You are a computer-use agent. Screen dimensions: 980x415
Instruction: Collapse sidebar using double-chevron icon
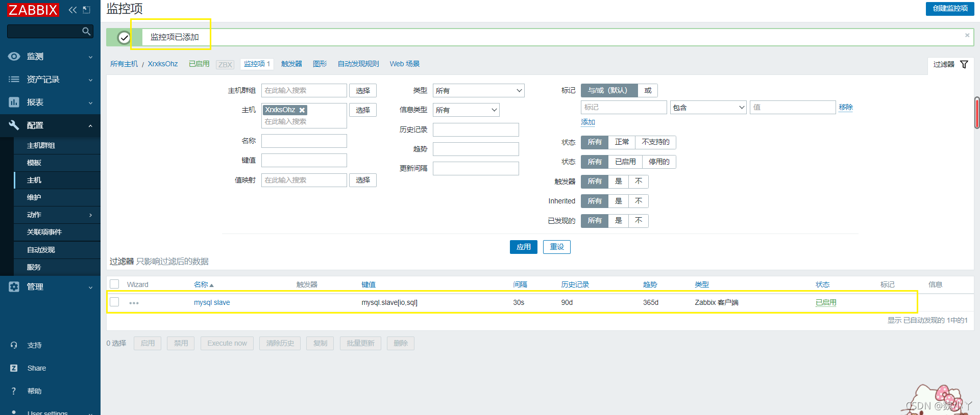pyautogui.click(x=72, y=10)
